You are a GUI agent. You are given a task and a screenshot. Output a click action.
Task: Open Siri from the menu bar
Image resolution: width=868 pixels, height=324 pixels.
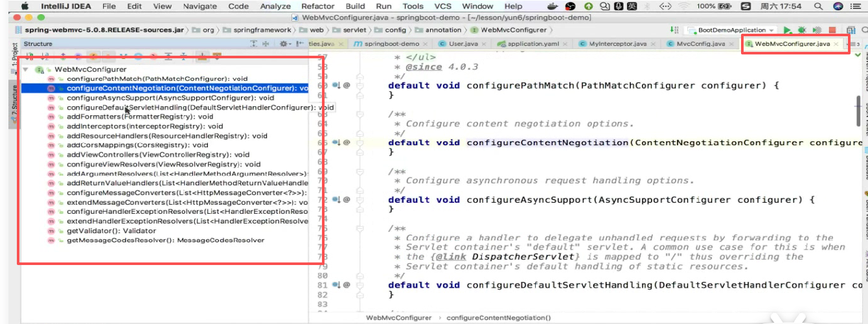click(838, 6)
